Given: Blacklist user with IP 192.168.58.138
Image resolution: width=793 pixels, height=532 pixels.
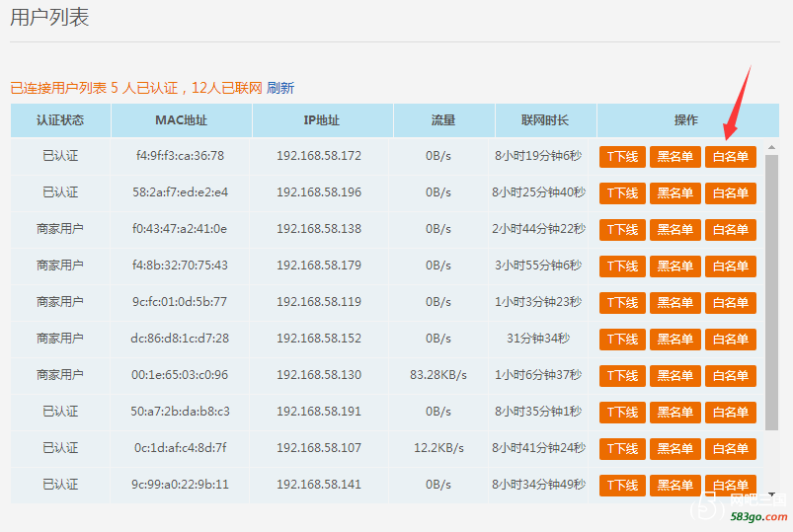Looking at the screenshot, I should (x=675, y=230).
